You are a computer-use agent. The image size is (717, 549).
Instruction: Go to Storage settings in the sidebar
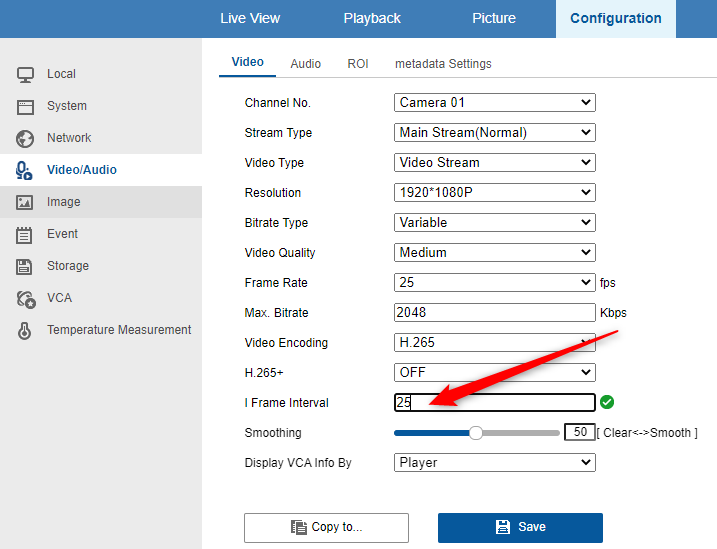coord(101,266)
